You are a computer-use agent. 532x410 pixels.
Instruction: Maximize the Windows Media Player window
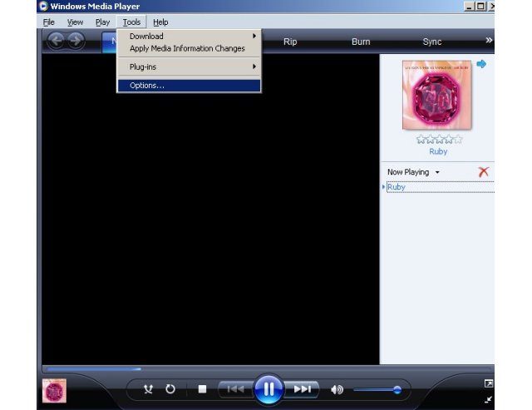pos(480,7)
